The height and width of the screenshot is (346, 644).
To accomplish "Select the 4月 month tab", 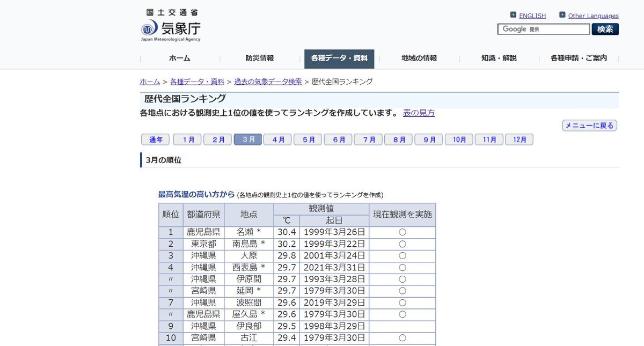I will (278, 139).
